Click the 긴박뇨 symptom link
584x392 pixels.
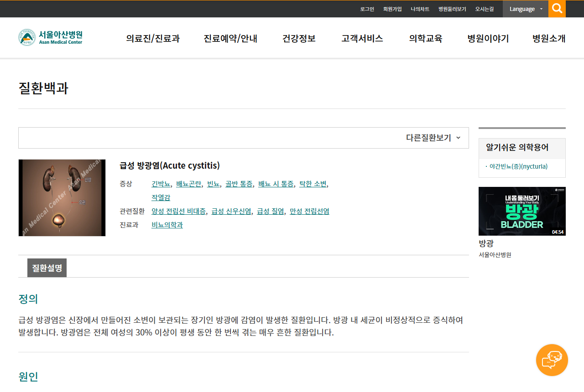coord(161,184)
